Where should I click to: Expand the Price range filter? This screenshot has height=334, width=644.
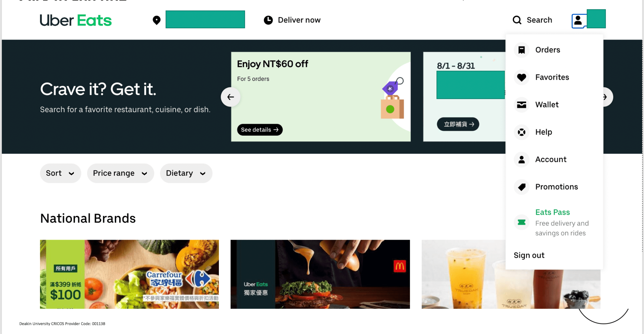(120, 173)
